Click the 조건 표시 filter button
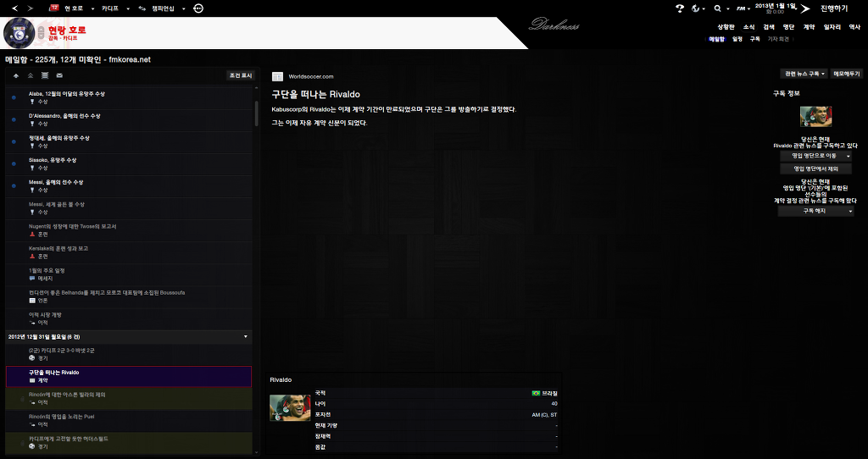The height and width of the screenshot is (459, 868). point(241,75)
